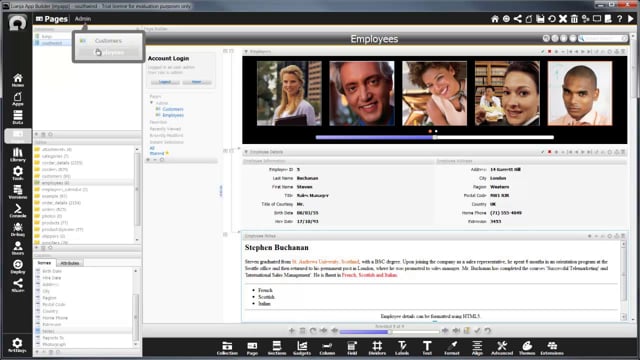This screenshot has width=640, height=360.
Task: Open Advanced in the bottom toolbar
Action: coord(502,348)
